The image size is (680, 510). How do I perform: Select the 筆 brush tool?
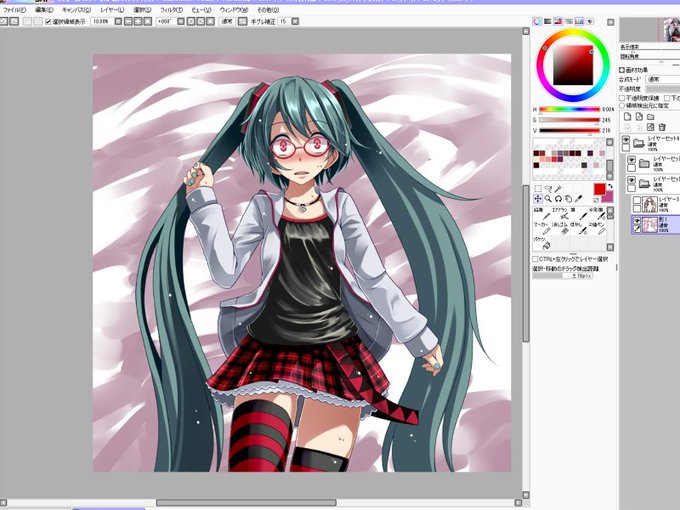578,214
